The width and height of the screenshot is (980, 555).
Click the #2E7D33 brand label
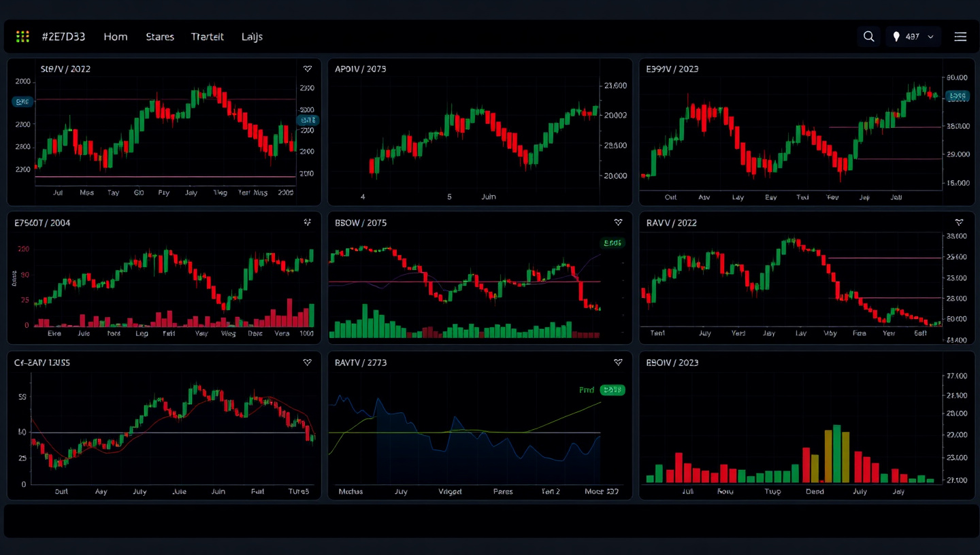tap(63, 37)
